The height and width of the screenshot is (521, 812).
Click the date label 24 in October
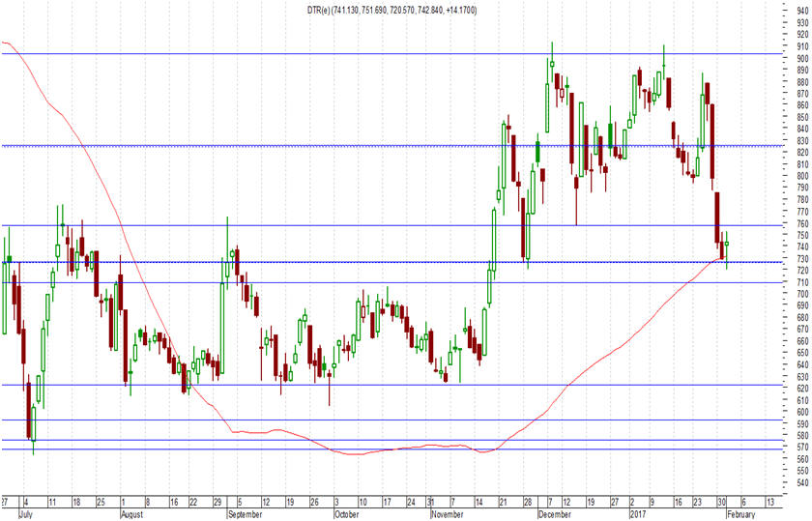pos(411,502)
